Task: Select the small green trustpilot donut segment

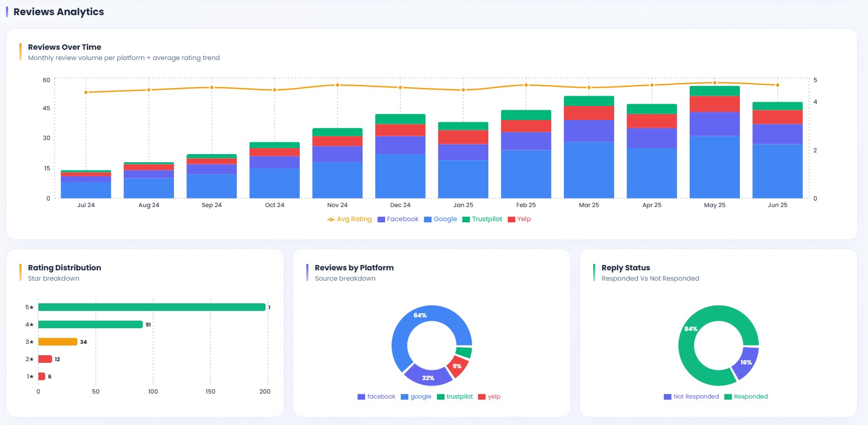Action: (464, 353)
